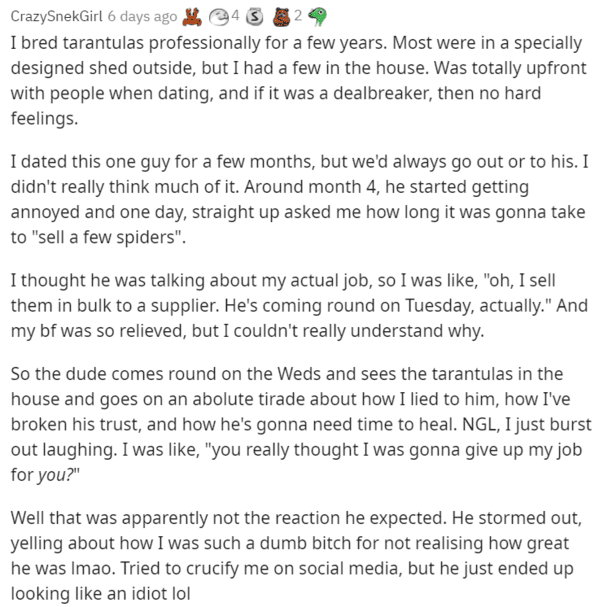Click the final paragraph starting "Well that was apparently"

(296, 556)
